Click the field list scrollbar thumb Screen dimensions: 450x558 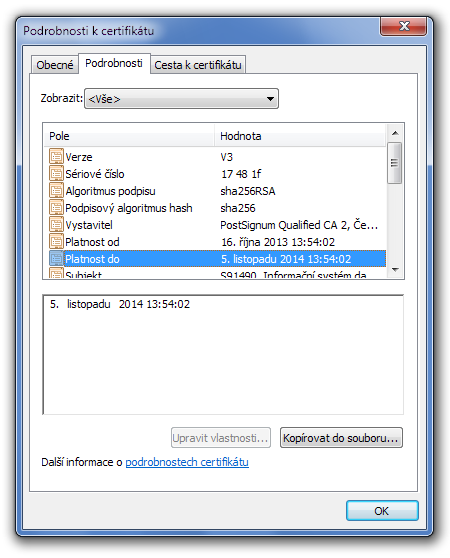click(x=395, y=163)
